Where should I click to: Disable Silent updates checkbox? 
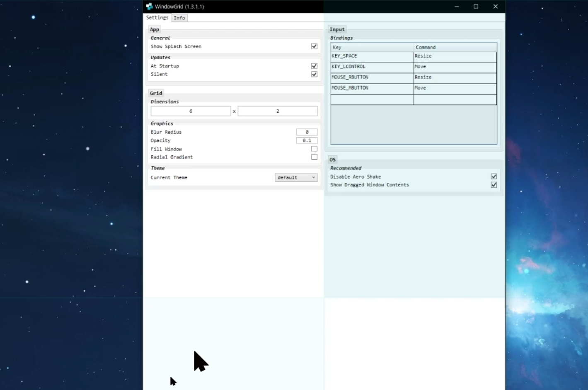(314, 74)
